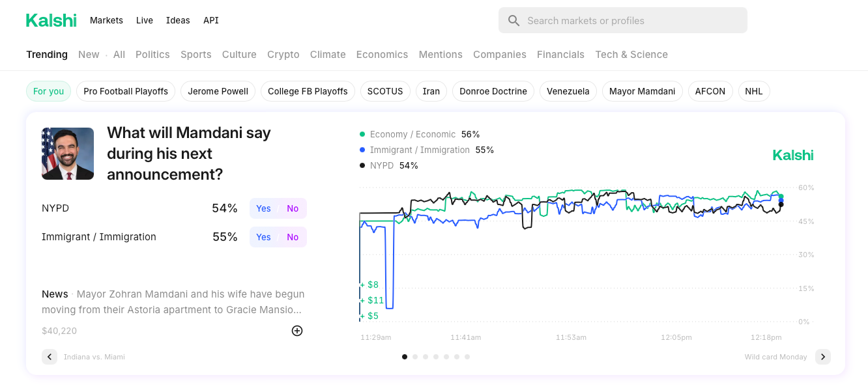Open the Markets menu
Screen dimensions: 868x390
(x=106, y=20)
